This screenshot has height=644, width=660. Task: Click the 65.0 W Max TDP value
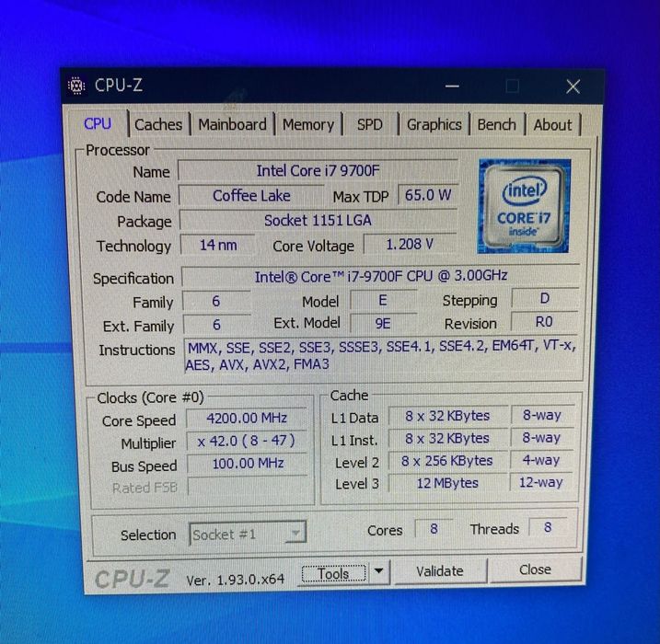point(428,195)
